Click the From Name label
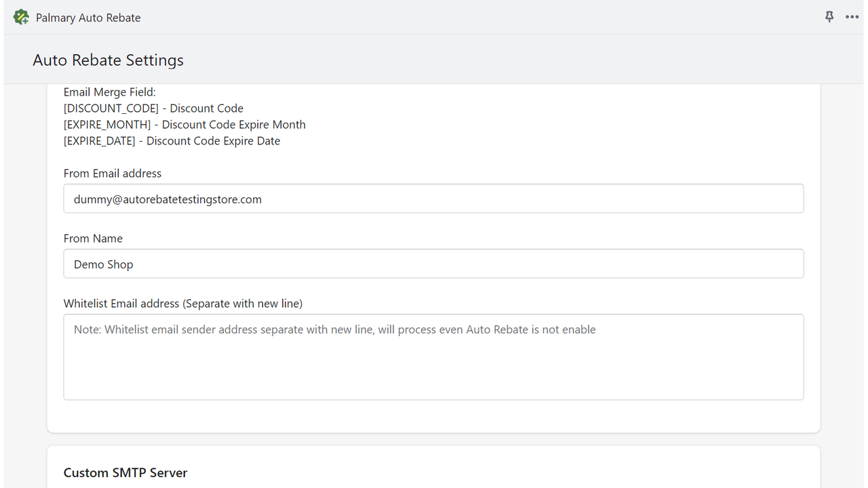The image size is (868, 488). coord(93,239)
